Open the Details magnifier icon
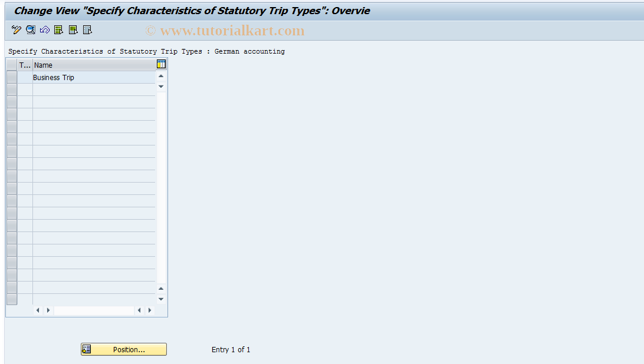This screenshot has height=364, width=644. coord(31,29)
